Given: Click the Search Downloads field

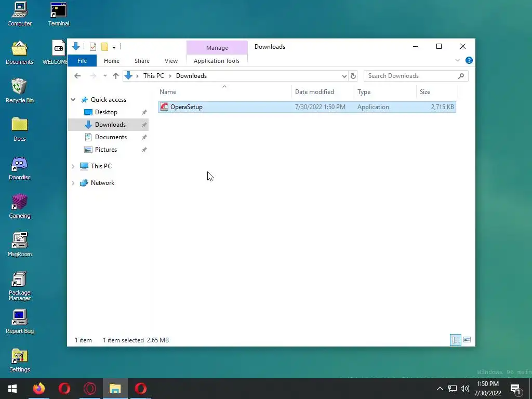Looking at the screenshot, I should click(416, 76).
